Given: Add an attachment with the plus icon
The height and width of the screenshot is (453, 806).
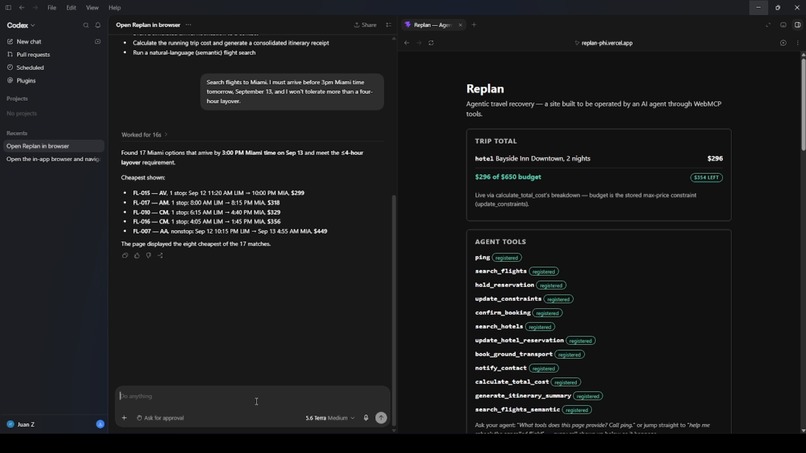Looking at the screenshot, I should coord(124,418).
